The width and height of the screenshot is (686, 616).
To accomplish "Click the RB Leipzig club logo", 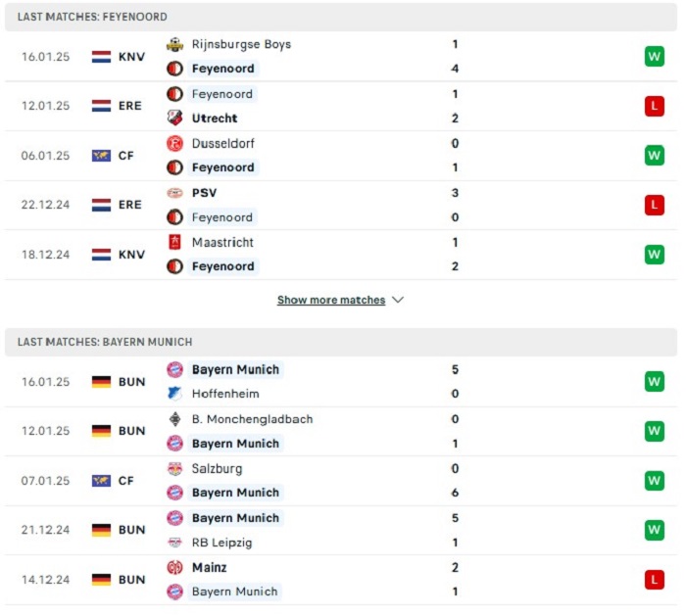I will pyautogui.click(x=175, y=543).
